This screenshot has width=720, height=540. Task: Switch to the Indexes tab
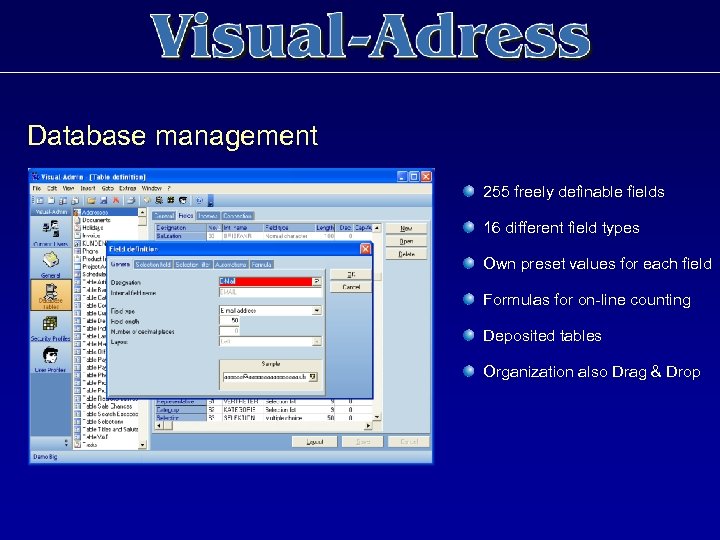coord(208,216)
